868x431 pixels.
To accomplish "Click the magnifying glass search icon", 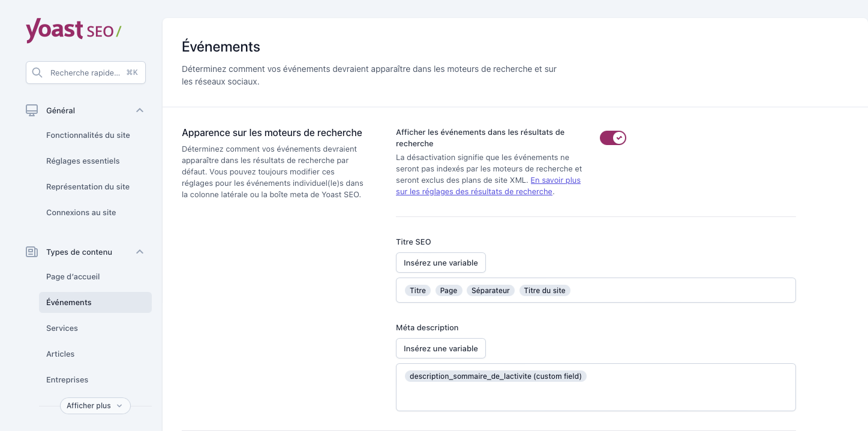I will (37, 73).
